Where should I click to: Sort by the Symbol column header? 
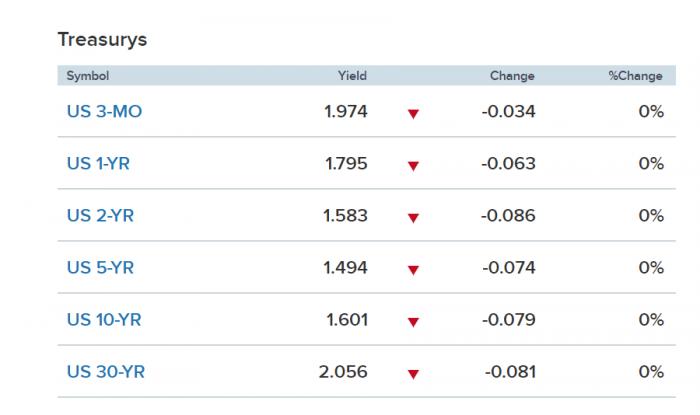87,76
